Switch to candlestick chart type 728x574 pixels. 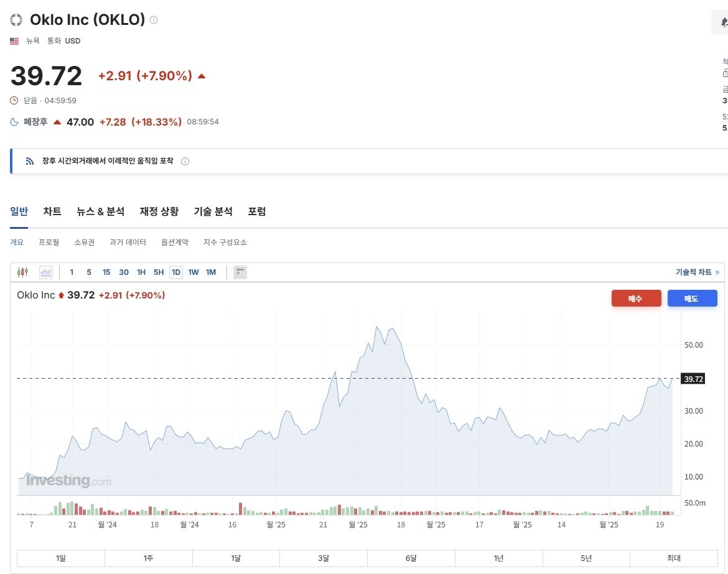tap(23, 272)
